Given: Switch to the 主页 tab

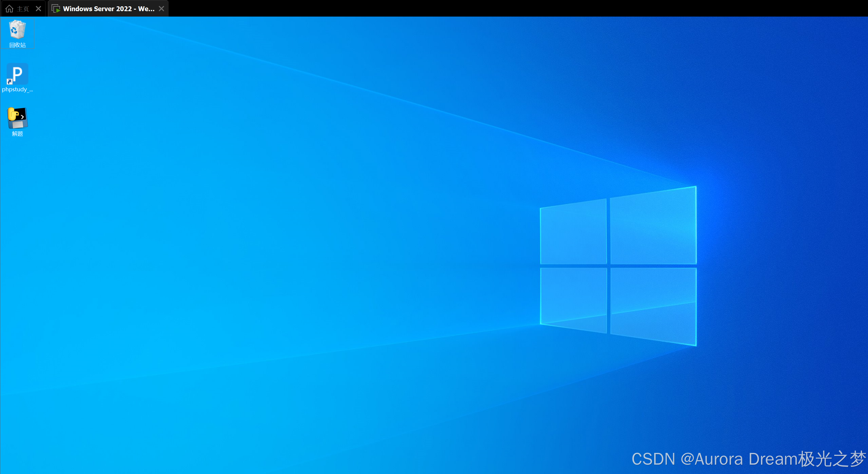Looking at the screenshot, I should coord(23,9).
